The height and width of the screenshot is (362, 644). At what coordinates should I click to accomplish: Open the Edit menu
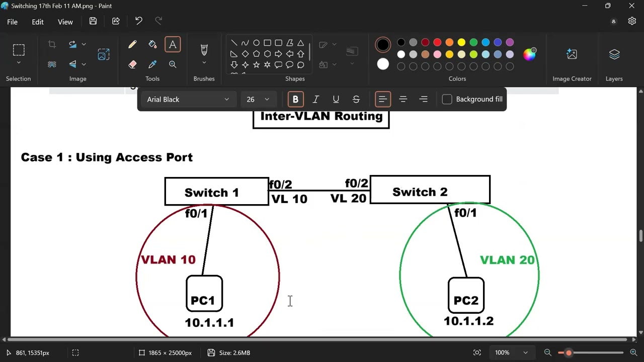(38, 22)
